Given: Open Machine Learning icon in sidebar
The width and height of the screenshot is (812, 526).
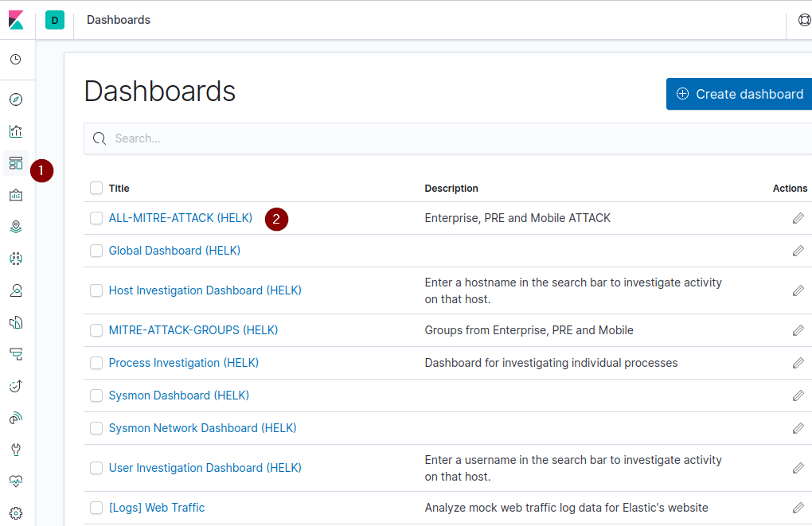Looking at the screenshot, I should pos(16,259).
